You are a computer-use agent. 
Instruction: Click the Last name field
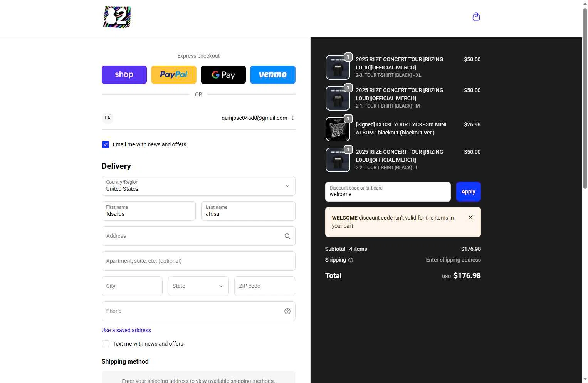[248, 211]
